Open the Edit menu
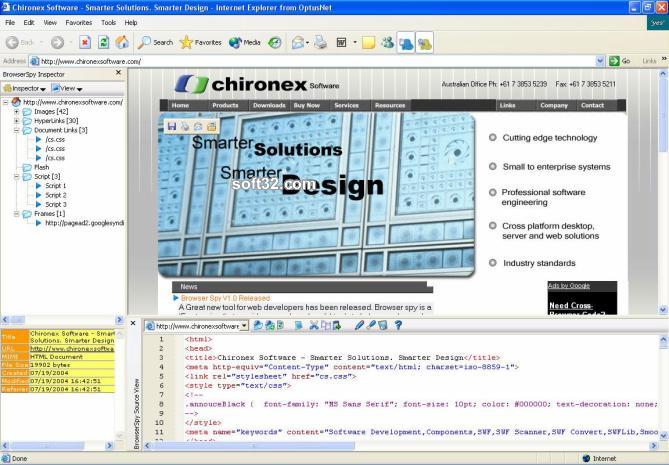 pos(29,23)
